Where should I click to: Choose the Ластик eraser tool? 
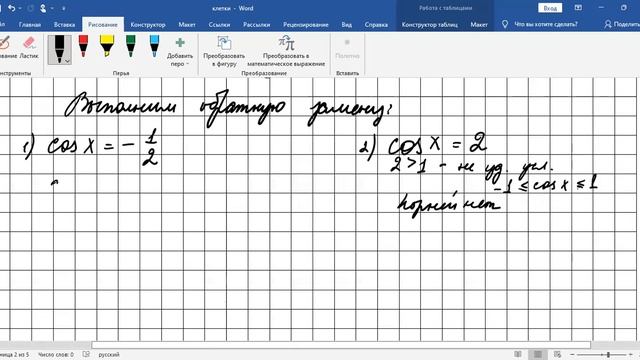point(29,48)
